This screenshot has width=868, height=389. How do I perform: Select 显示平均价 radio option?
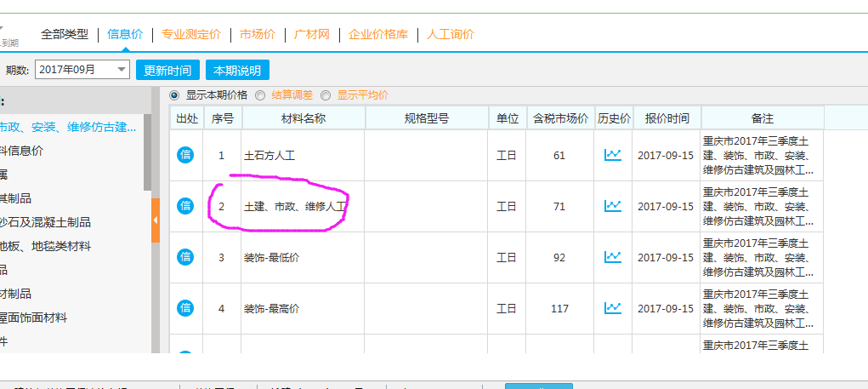tap(326, 95)
